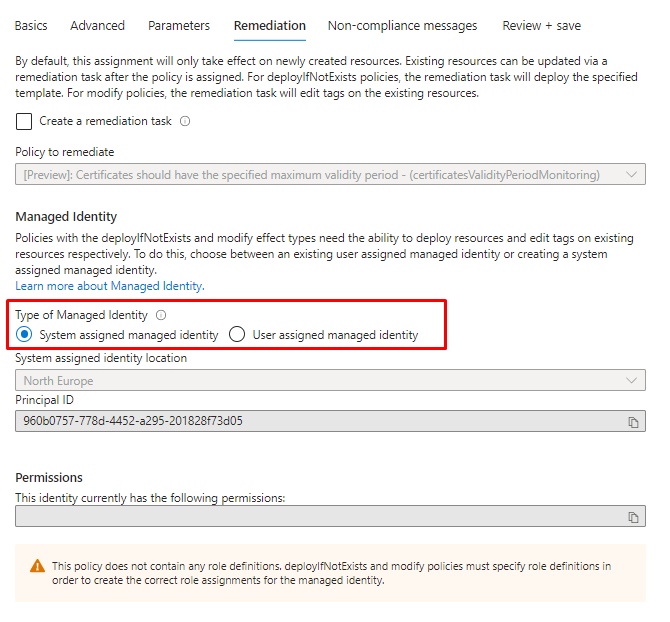The image size is (670, 622).
Task: Click the orange warning triangle icon
Action: 37,566
